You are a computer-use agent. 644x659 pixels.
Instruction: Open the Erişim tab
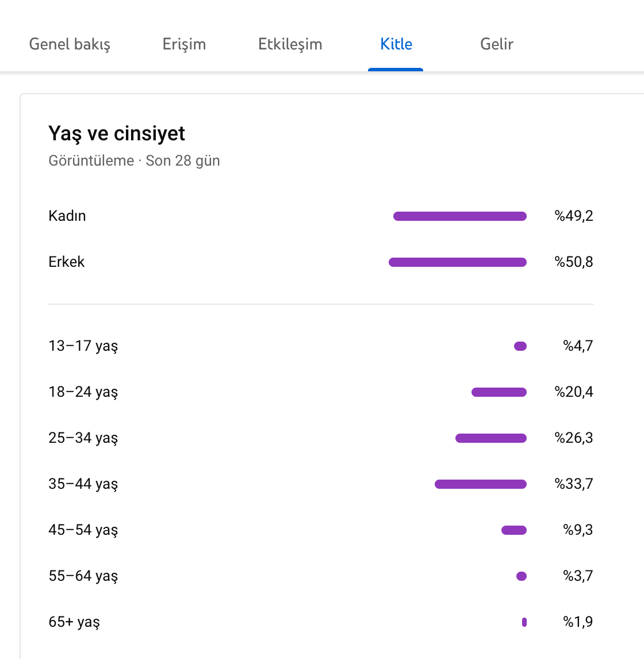pos(184,44)
